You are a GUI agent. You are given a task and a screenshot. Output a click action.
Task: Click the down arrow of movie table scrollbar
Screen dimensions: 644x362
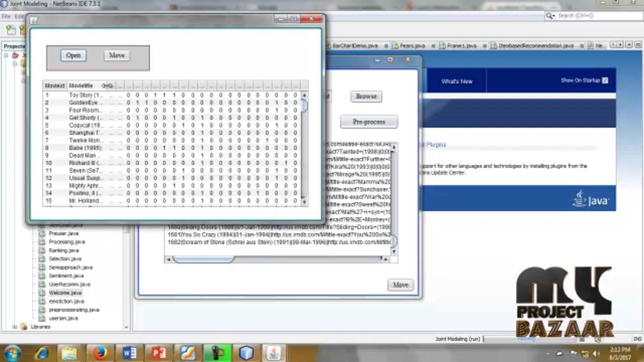(304, 202)
